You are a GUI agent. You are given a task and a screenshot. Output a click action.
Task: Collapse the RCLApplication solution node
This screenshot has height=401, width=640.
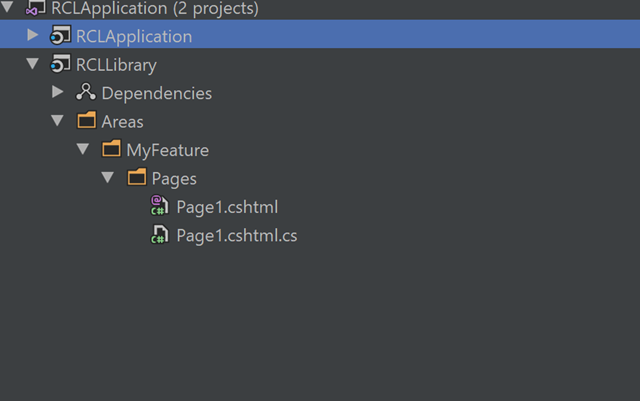pyautogui.click(x=7, y=7)
